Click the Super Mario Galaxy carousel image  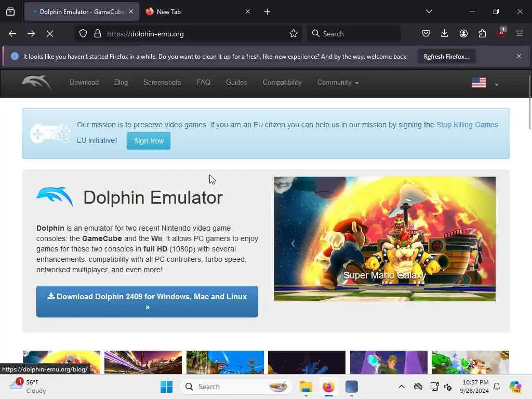click(384, 239)
